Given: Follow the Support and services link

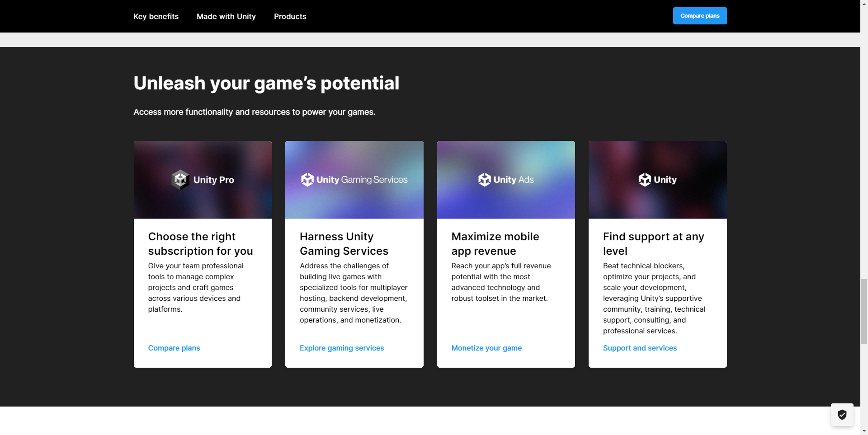Looking at the screenshot, I should tap(640, 348).
